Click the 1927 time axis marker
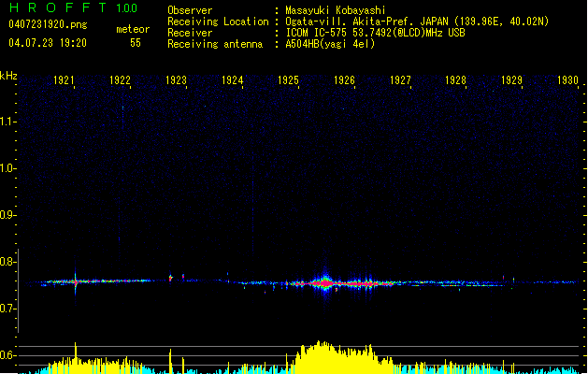 400,80
